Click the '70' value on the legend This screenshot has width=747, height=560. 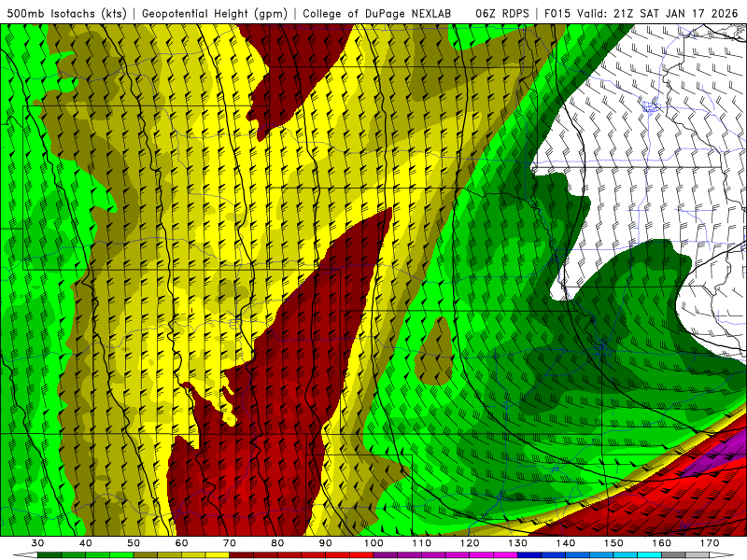click(230, 543)
